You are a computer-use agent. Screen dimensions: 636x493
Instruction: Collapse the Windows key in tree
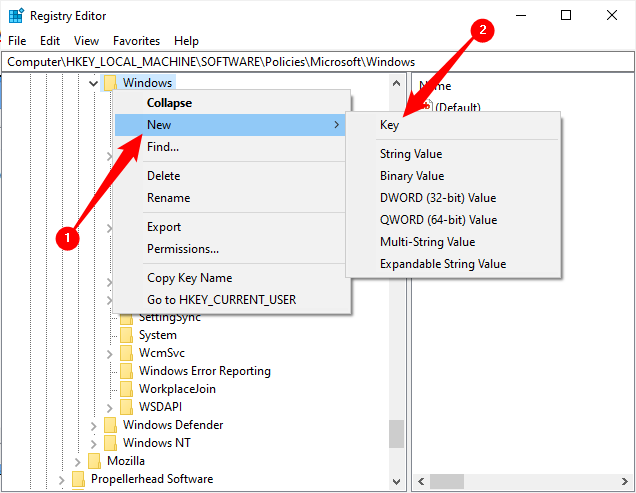(93, 83)
